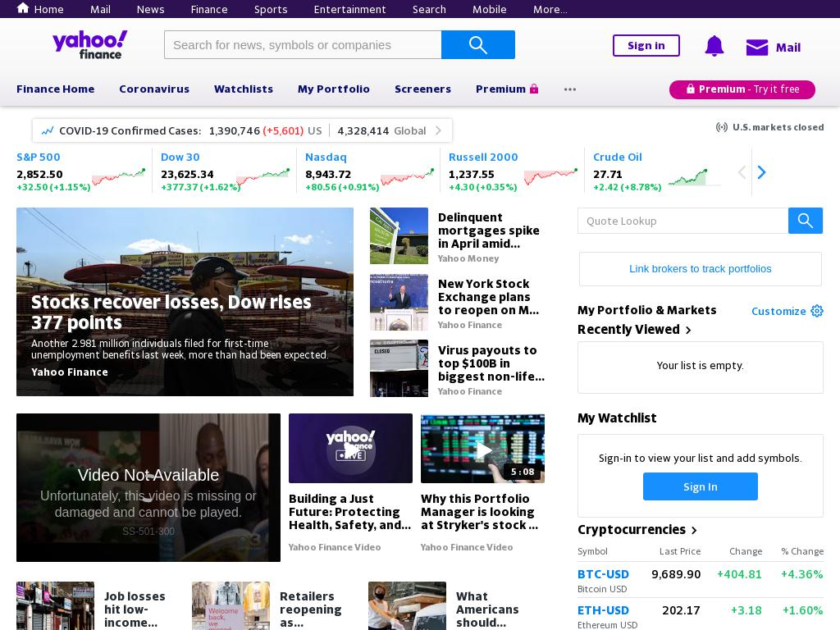840x630 pixels.
Task: Open the More... top bar menu
Action: 550,9
